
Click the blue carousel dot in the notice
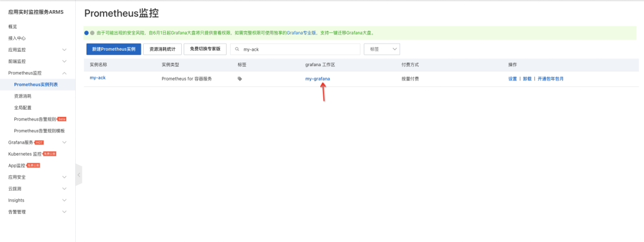coord(86,33)
